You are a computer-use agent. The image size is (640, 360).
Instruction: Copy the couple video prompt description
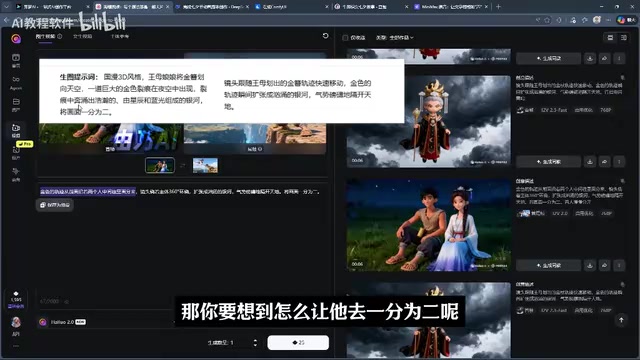click(622, 181)
